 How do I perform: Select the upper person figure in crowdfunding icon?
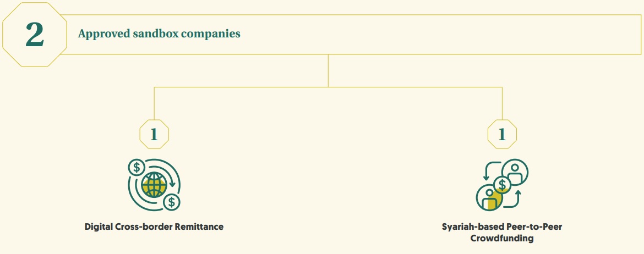[x=515, y=172]
